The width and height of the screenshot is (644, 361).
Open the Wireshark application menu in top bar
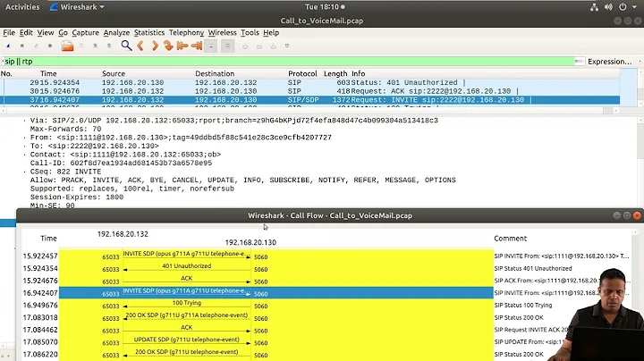(77, 7)
